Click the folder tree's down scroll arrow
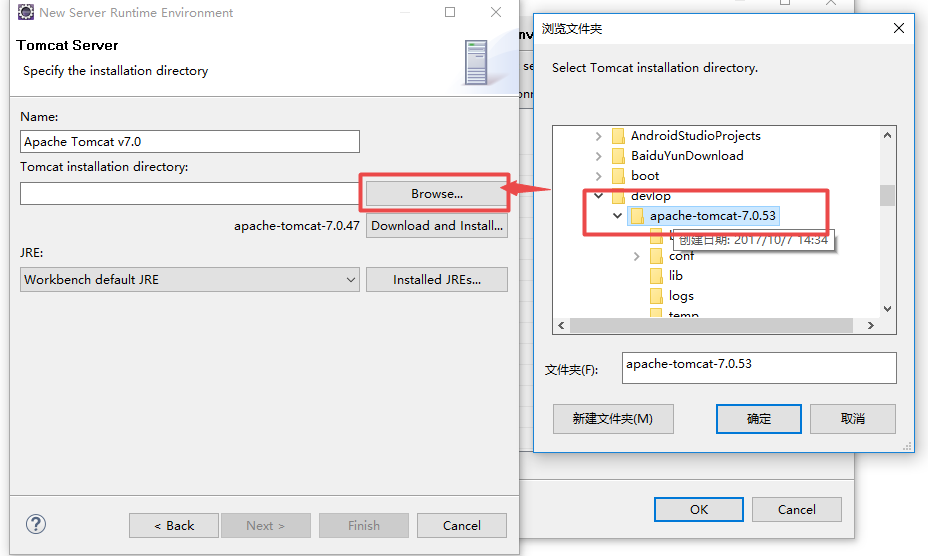Image resolution: width=928 pixels, height=556 pixels. (x=887, y=308)
